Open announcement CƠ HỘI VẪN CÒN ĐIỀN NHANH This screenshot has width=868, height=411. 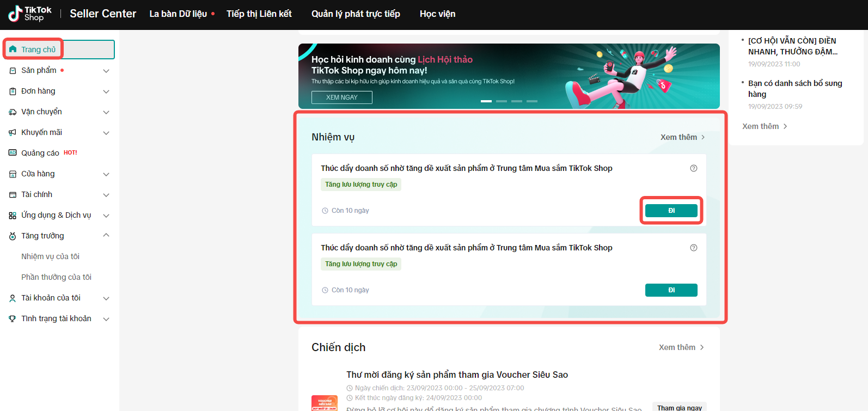click(x=793, y=46)
